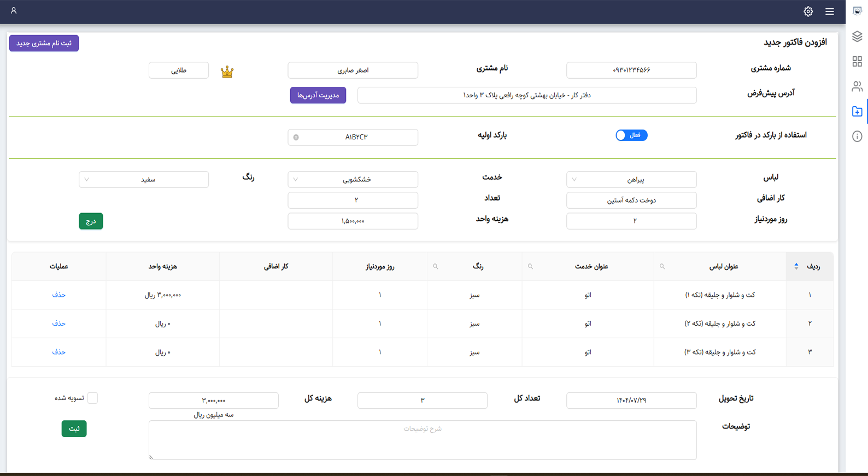Image resolution: width=868 pixels, height=476 pixels.
Task: Click حذف link in the first row
Action: click(58, 295)
